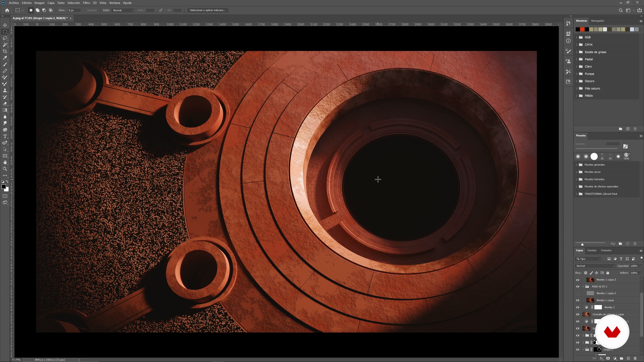Open the Selección menu

pyautogui.click(x=73, y=3)
